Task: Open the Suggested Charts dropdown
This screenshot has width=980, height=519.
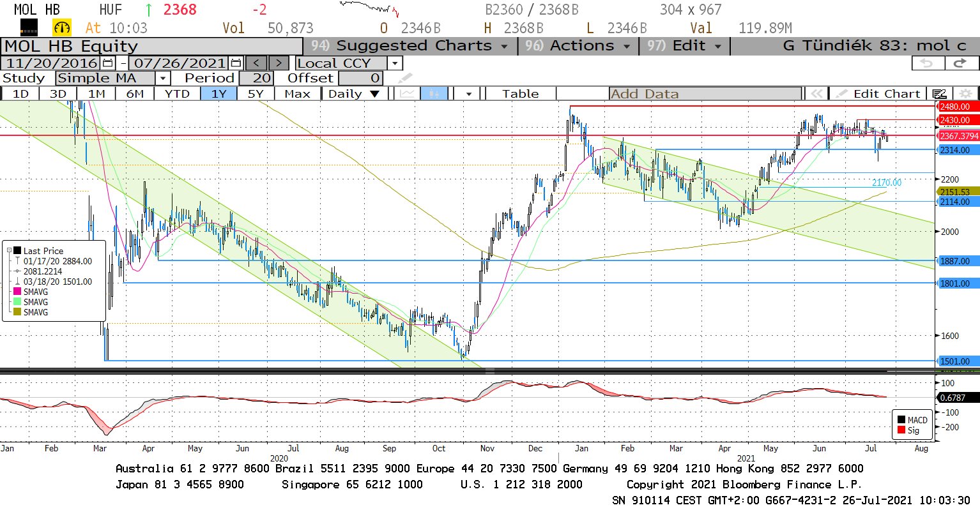Action: point(410,46)
